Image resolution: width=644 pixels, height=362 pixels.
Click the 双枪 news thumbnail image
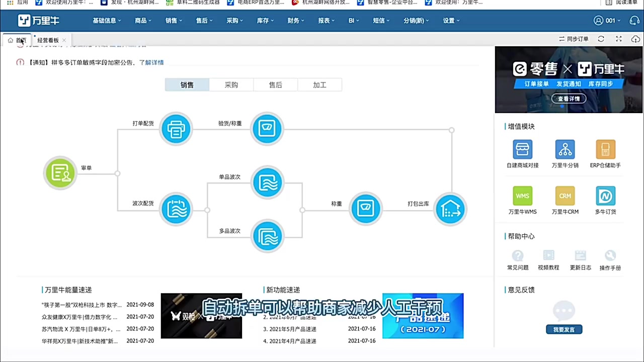click(x=201, y=316)
